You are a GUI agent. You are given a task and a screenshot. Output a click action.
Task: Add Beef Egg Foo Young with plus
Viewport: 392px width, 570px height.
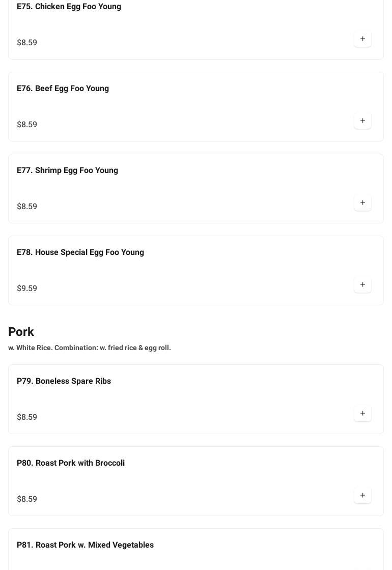pyautogui.click(x=362, y=121)
